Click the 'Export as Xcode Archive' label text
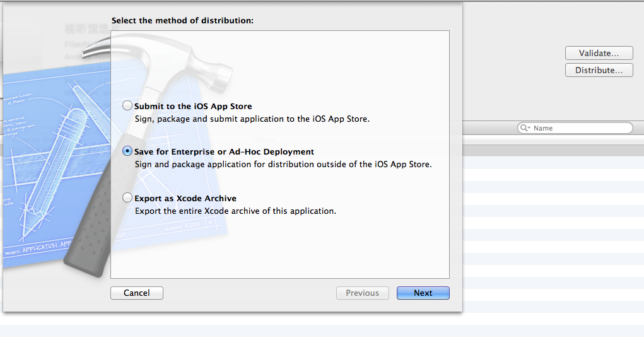This screenshot has width=644, height=340. pyautogui.click(x=185, y=198)
